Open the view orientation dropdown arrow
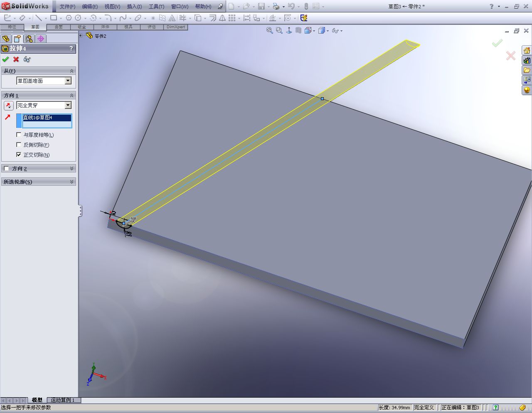The width and height of the screenshot is (532, 413). (314, 31)
